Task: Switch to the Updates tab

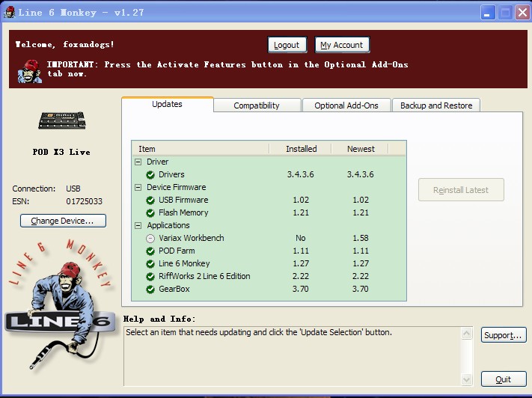Action: (x=168, y=104)
